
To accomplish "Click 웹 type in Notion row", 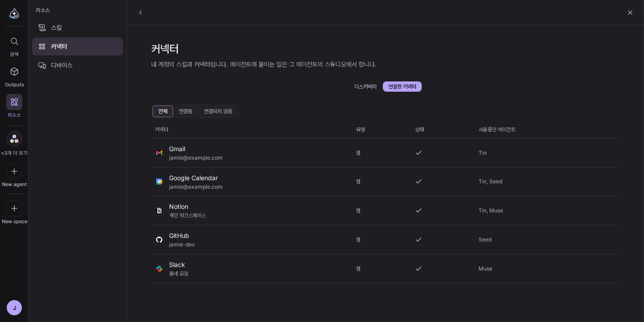I will pos(358,211).
